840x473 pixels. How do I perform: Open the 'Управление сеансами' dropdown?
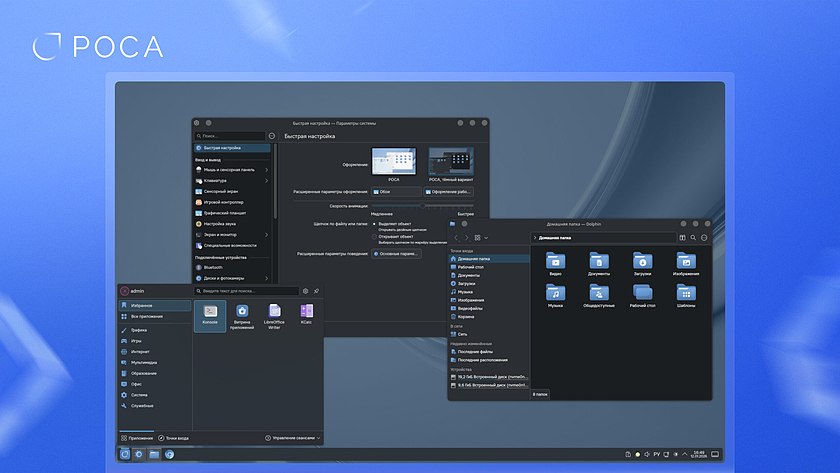(292, 438)
